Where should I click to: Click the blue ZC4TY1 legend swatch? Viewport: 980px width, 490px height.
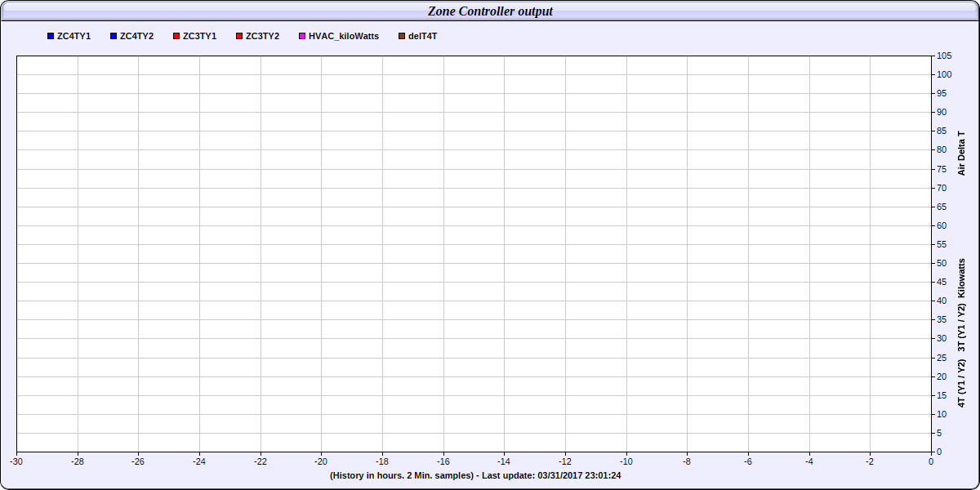click(51, 37)
